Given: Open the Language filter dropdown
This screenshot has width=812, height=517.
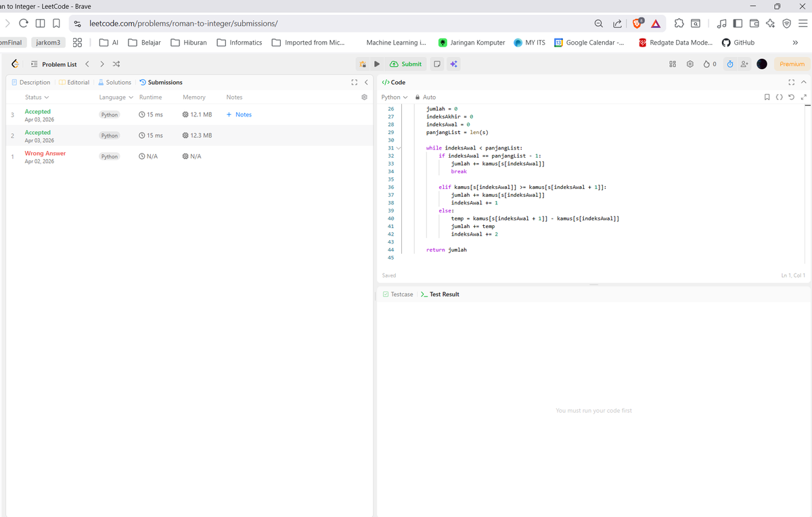Looking at the screenshot, I should (x=116, y=97).
